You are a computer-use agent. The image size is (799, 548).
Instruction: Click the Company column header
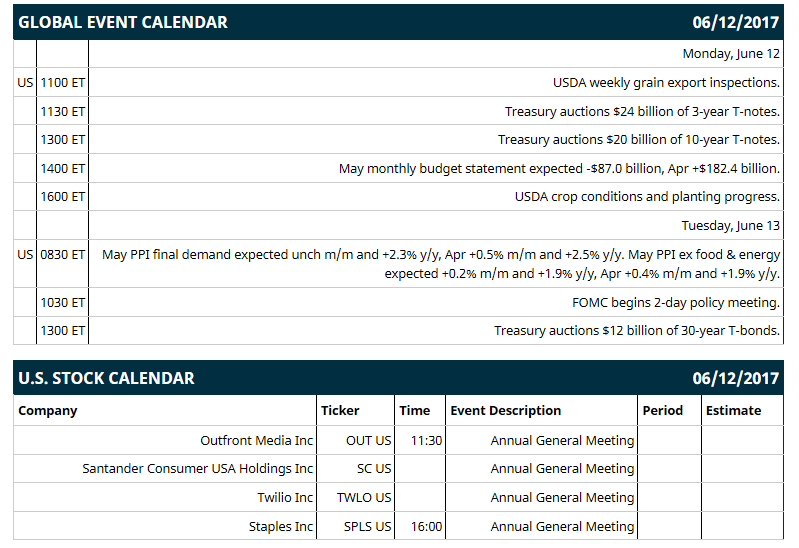click(x=47, y=411)
